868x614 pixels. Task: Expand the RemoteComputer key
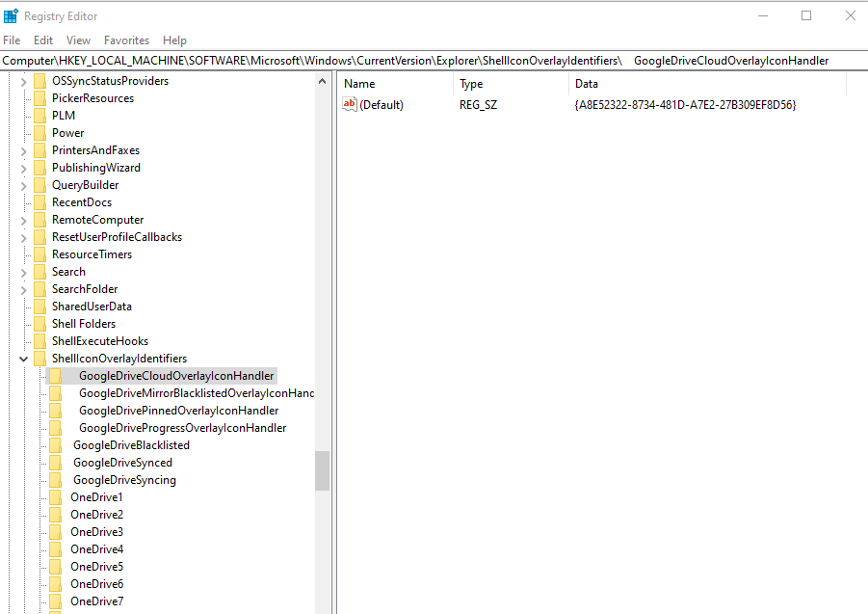point(23,221)
